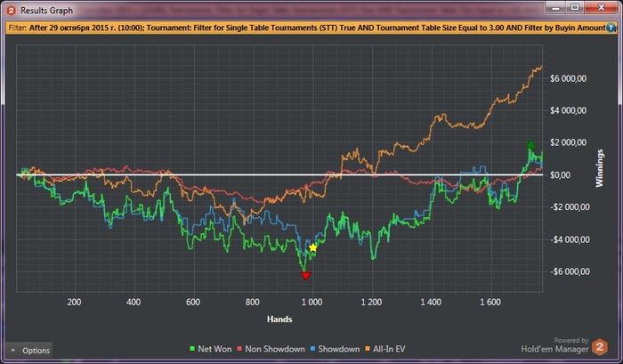Click the 1 000 hands axis label
Screen dimensions: 623x364
pyautogui.click(x=311, y=302)
